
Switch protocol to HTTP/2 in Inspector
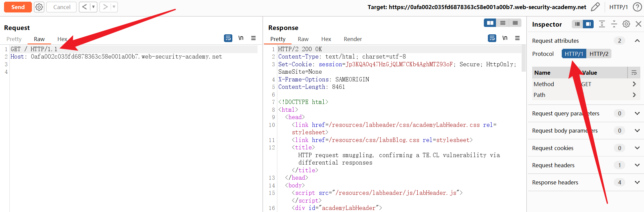click(x=599, y=54)
